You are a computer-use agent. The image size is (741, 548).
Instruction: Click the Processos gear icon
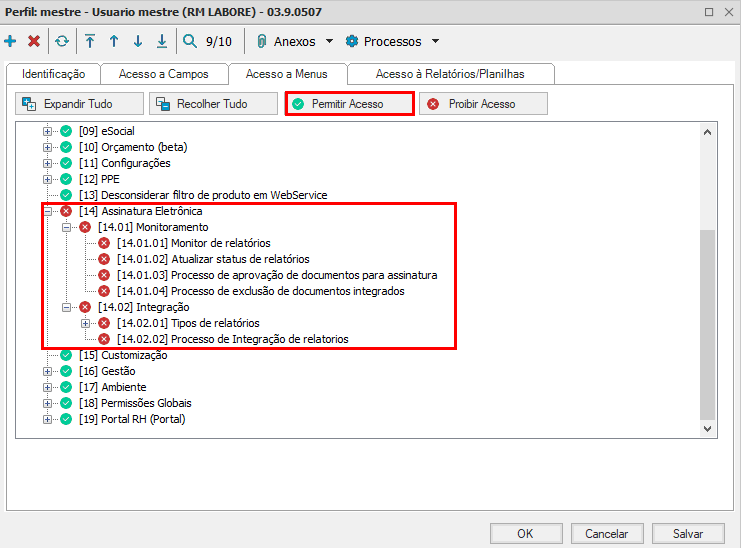[352, 41]
